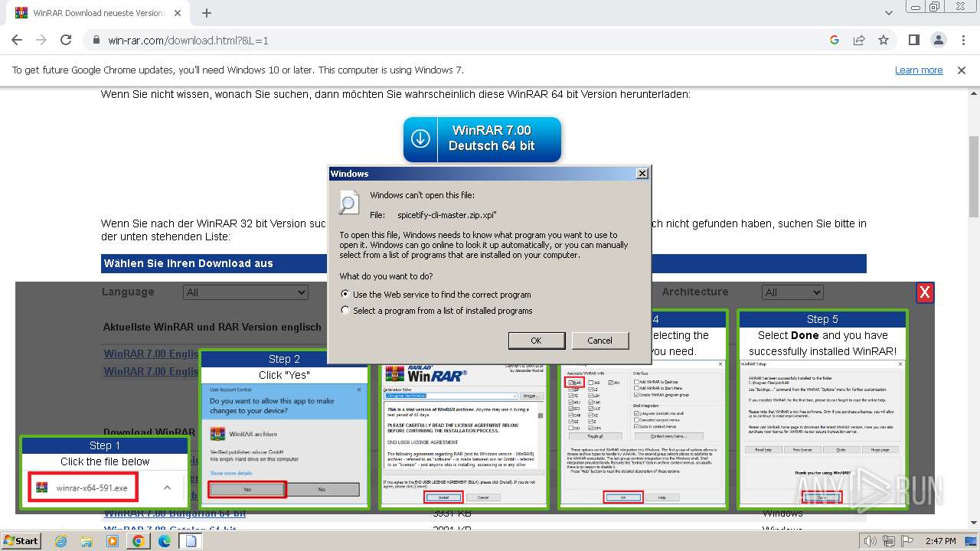Click the system clock showing 2:47 PM
The height and width of the screenshot is (551, 980).
tap(940, 541)
